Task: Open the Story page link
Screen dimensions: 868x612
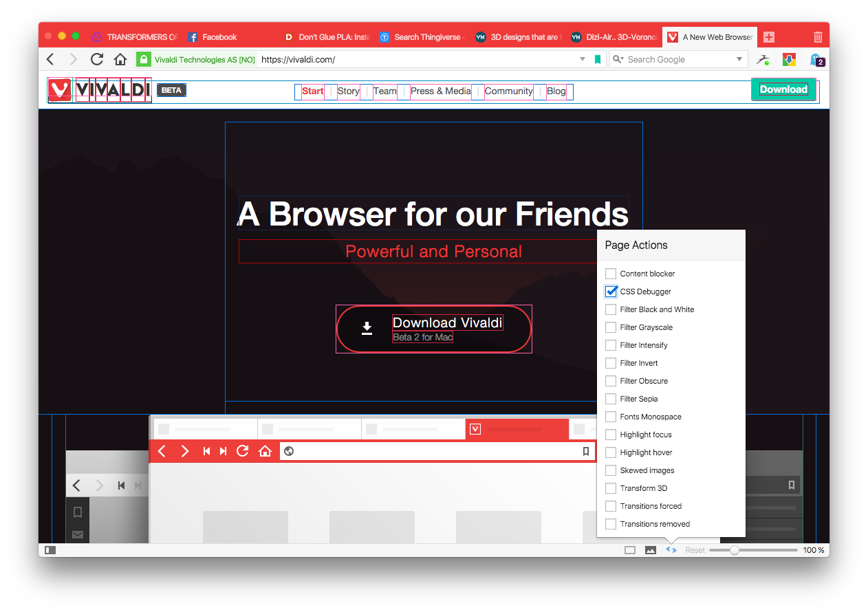Action: click(349, 91)
